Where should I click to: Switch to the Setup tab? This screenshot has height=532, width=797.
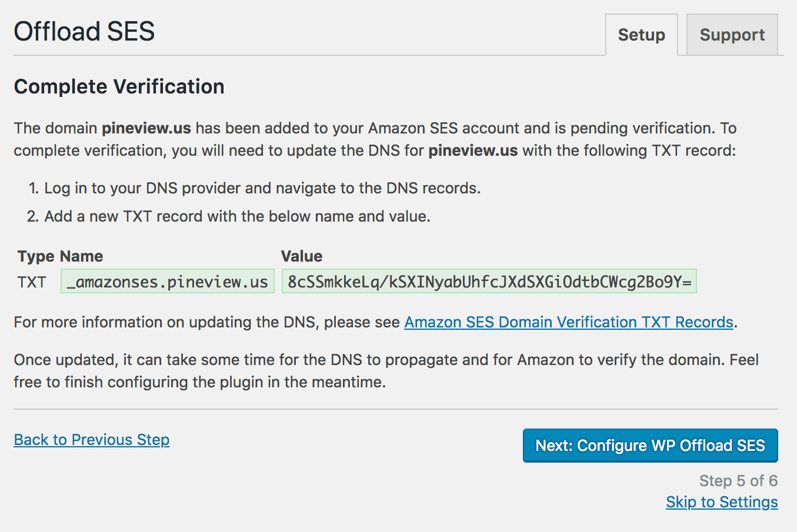(x=641, y=35)
